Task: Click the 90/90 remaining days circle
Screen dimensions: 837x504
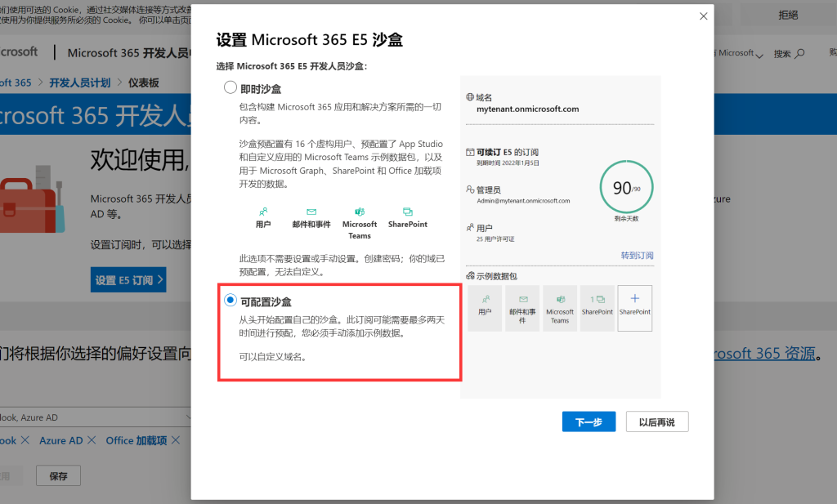Action: point(626,187)
